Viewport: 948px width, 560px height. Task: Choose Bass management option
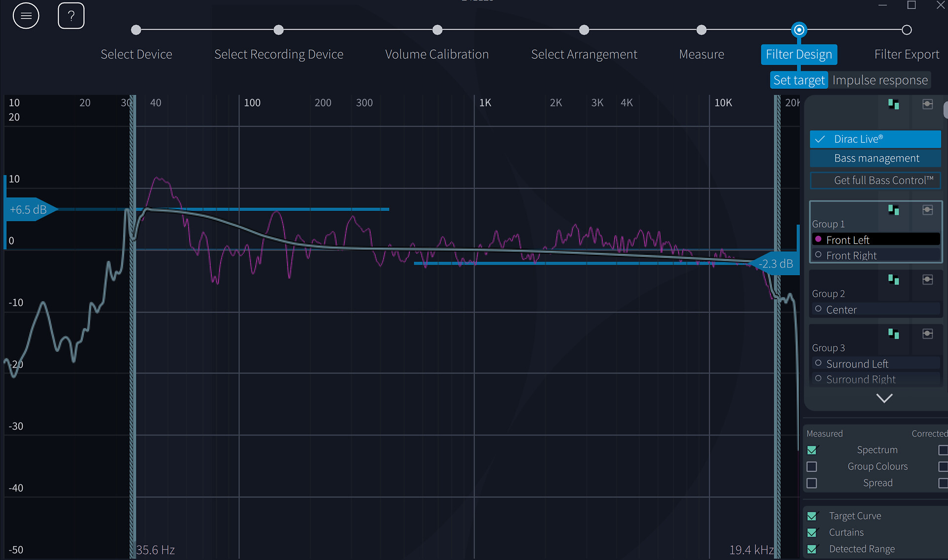pyautogui.click(x=875, y=159)
